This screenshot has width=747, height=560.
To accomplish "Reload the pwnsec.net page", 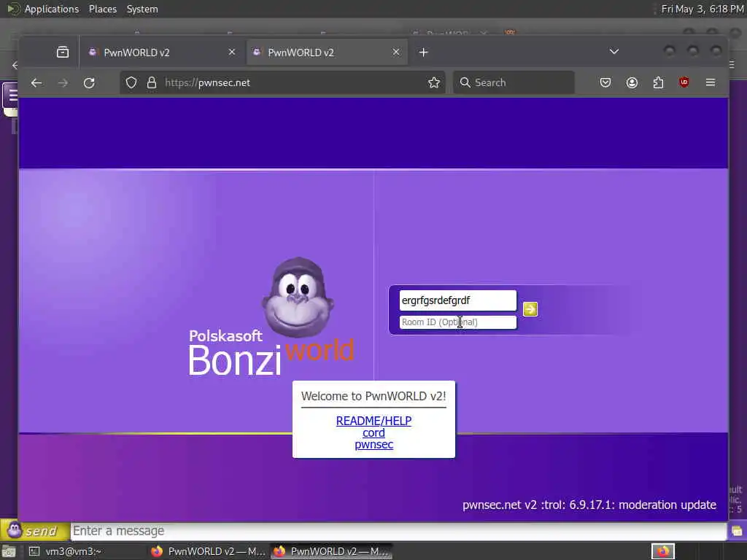I will 89,83.
